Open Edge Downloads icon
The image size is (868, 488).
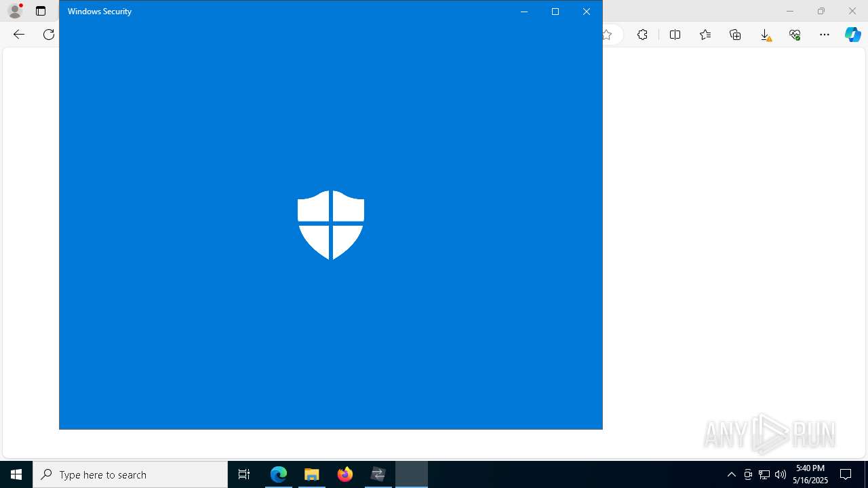tap(765, 35)
